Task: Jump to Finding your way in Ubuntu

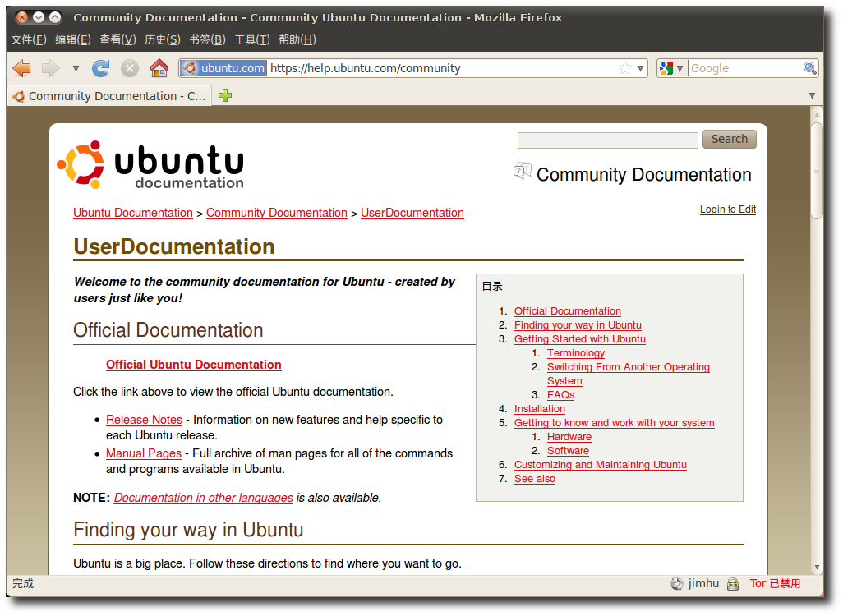Action: 578,325
